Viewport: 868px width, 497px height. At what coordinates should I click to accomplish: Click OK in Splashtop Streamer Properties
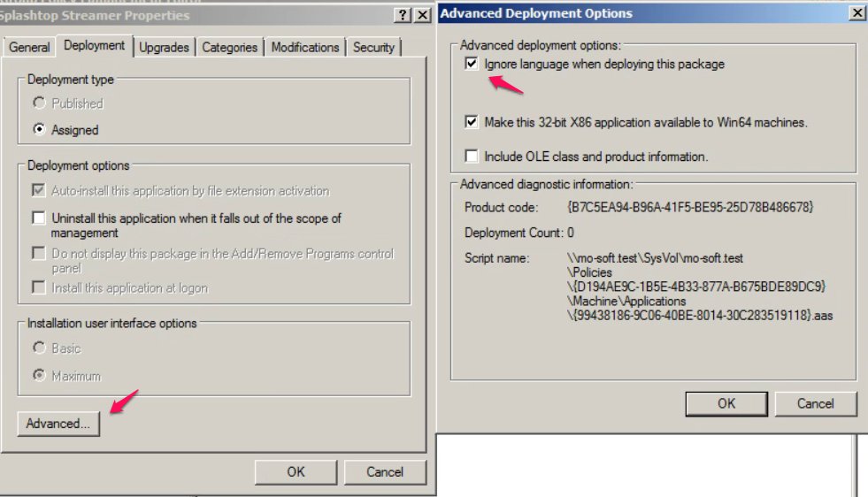click(x=296, y=472)
